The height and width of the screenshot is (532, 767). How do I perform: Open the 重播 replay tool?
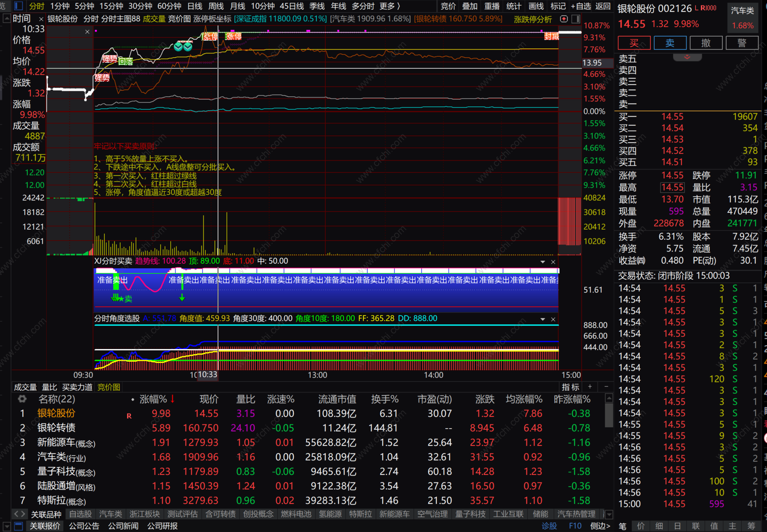click(492, 6)
